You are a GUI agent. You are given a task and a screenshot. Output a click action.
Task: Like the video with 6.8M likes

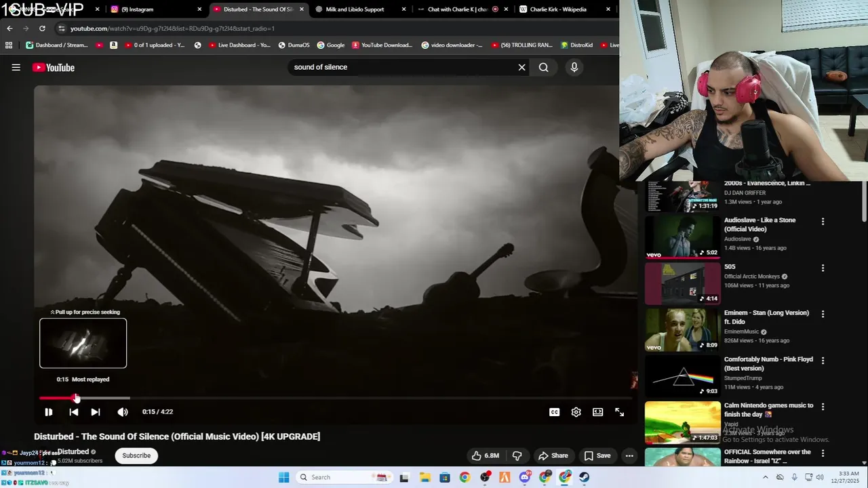pos(485,455)
